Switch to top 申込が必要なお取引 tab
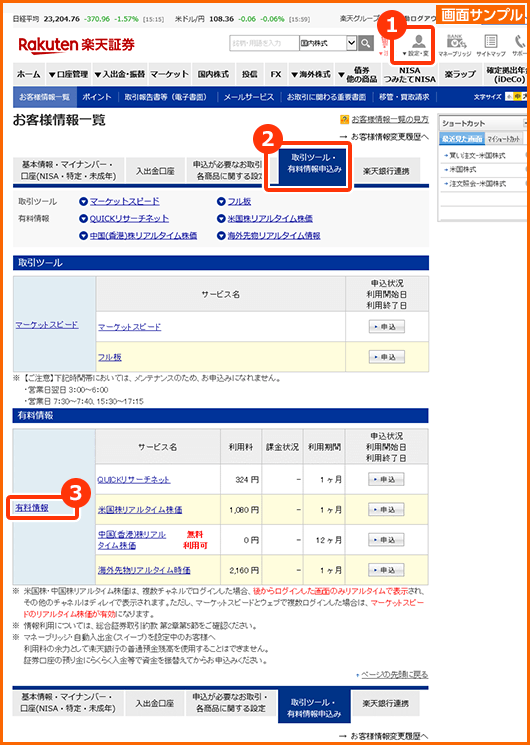Viewport: 530px width, 745px height. [227, 170]
